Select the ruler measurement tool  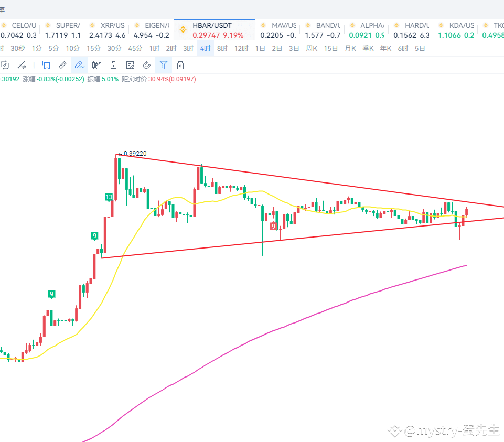point(62,65)
